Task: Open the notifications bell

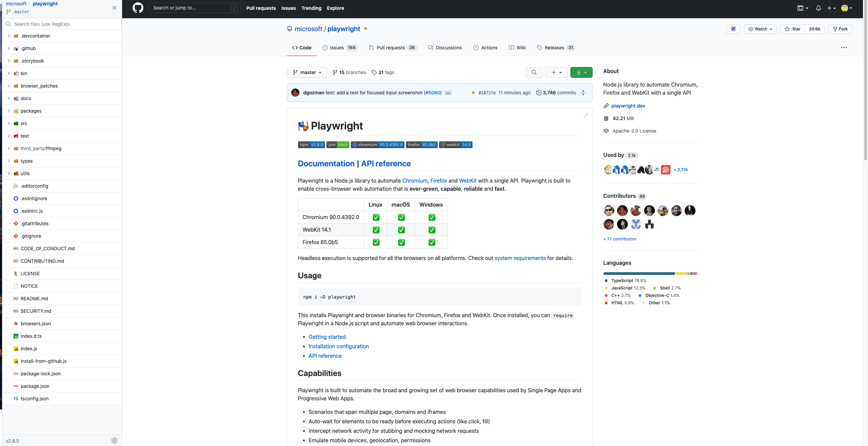Action: pos(818,8)
